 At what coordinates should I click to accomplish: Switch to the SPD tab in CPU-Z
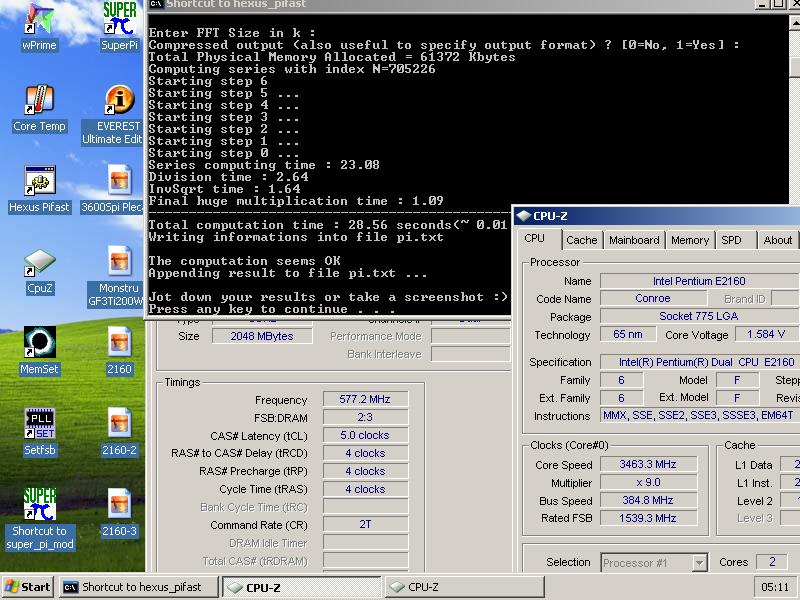click(x=731, y=240)
